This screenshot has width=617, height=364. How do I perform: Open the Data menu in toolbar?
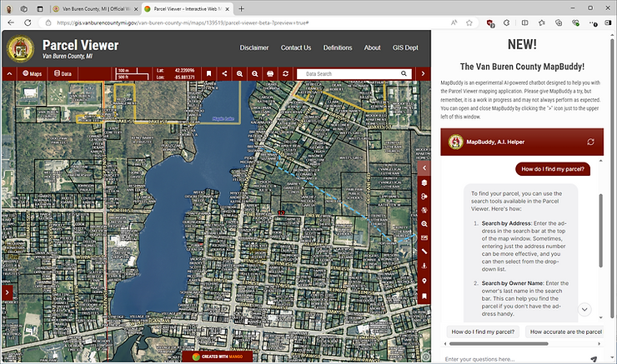63,73
